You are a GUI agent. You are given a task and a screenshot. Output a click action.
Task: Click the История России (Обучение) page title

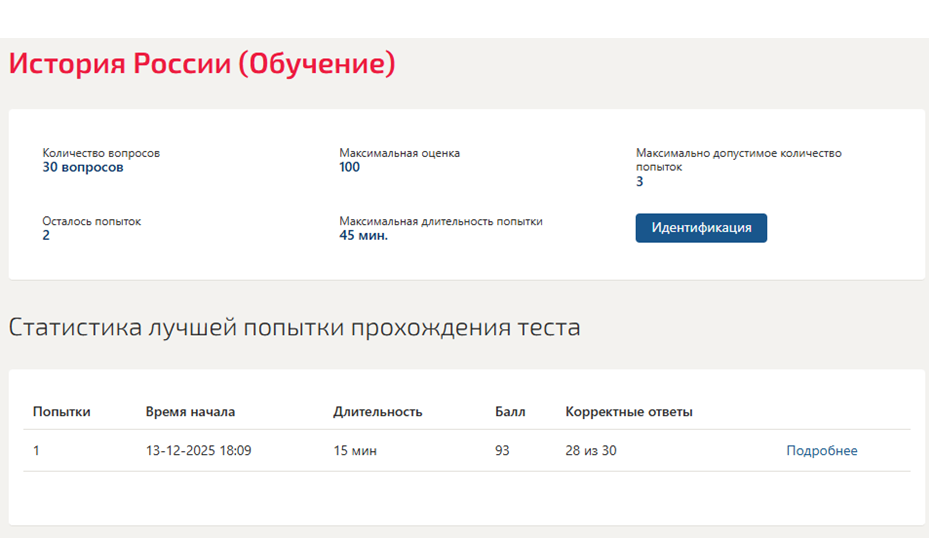(202, 63)
